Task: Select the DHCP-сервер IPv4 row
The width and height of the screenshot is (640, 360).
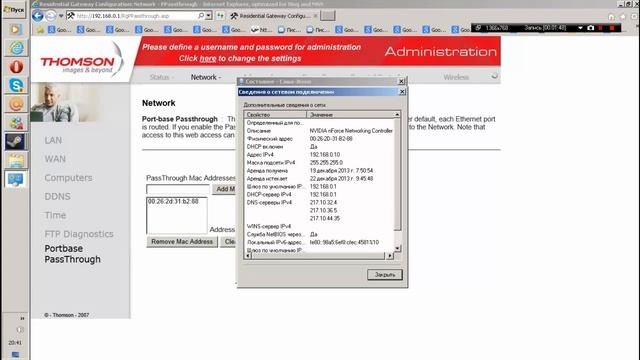Action: tap(318, 195)
